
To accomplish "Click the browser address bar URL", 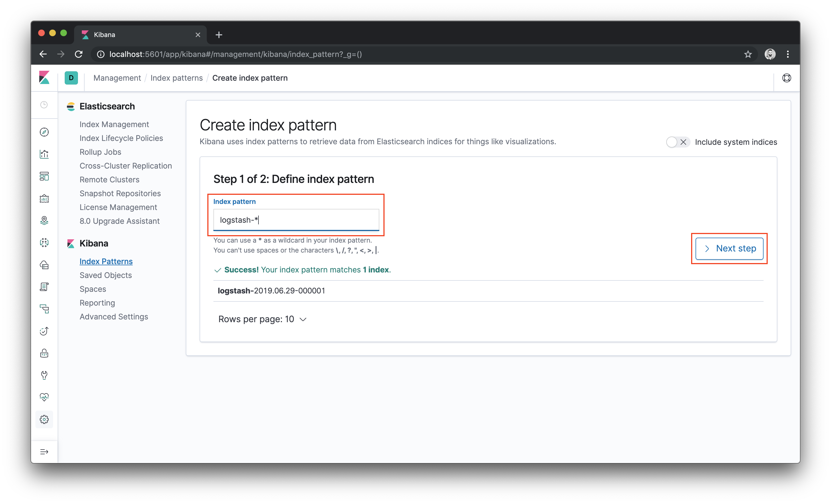I will point(236,54).
